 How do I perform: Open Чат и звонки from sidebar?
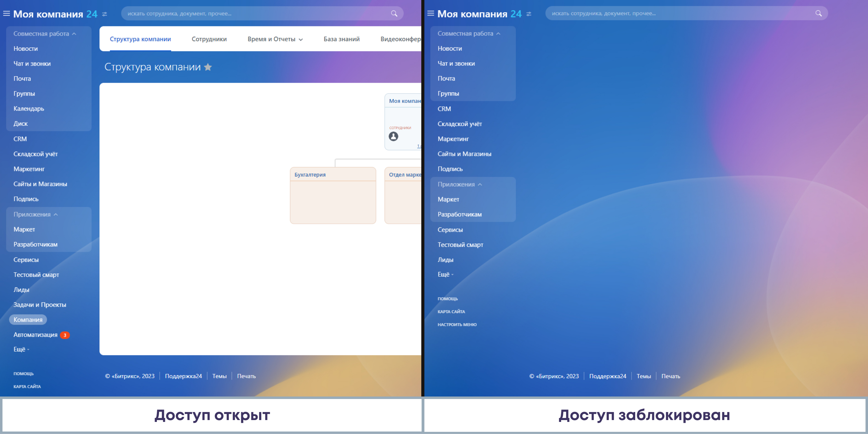point(32,64)
